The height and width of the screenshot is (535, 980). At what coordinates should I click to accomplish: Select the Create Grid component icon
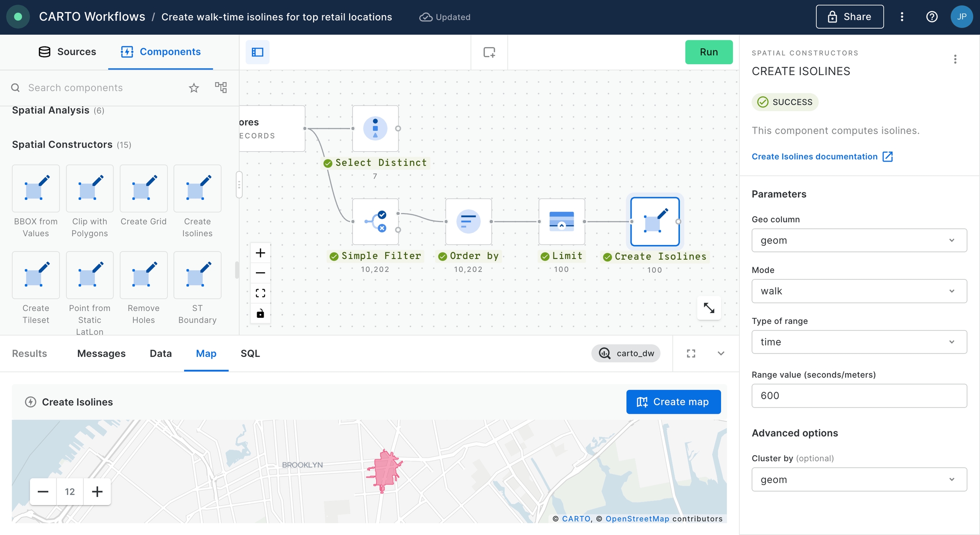(143, 189)
